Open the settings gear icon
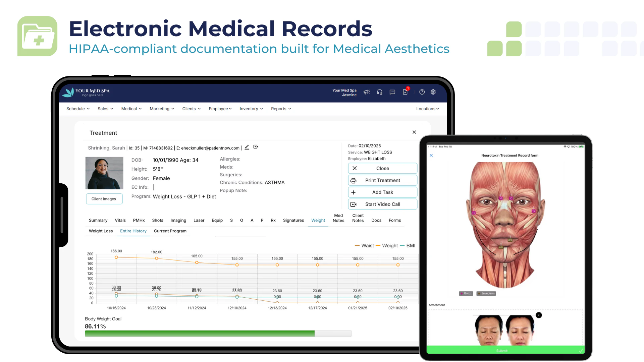This screenshot has height=362, width=644. coord(433,92)
